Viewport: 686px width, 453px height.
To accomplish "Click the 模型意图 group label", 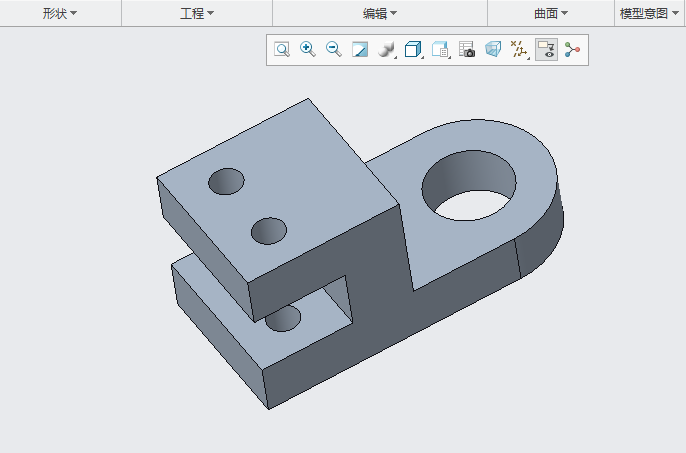I will tap(649, 13).
